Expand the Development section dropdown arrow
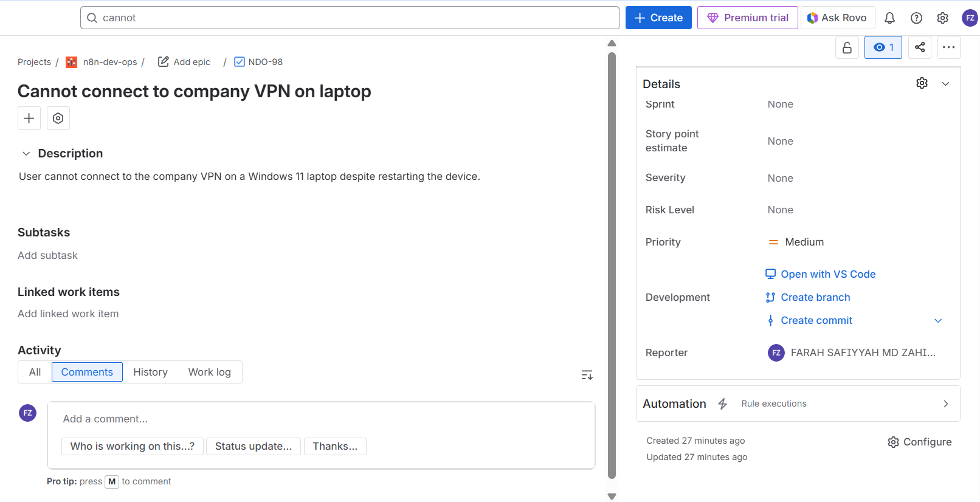Screen dimensions: 980x502 (938, 321)
